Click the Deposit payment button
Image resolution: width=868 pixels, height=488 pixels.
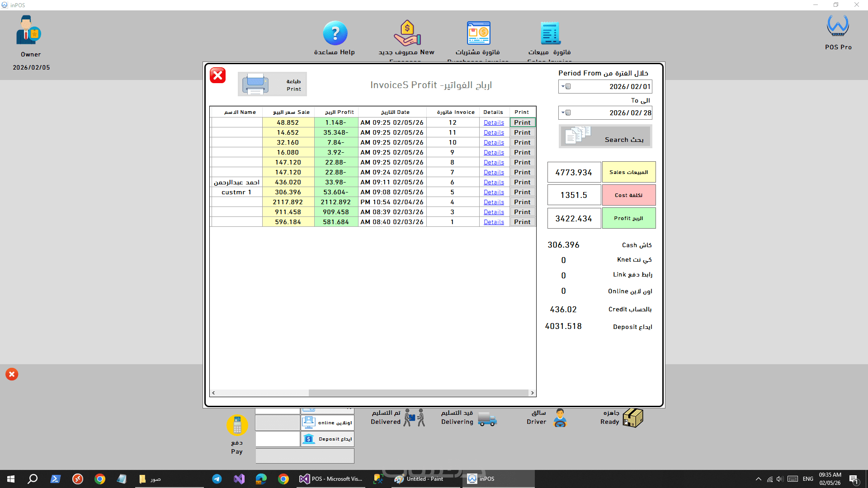(328, 439)
